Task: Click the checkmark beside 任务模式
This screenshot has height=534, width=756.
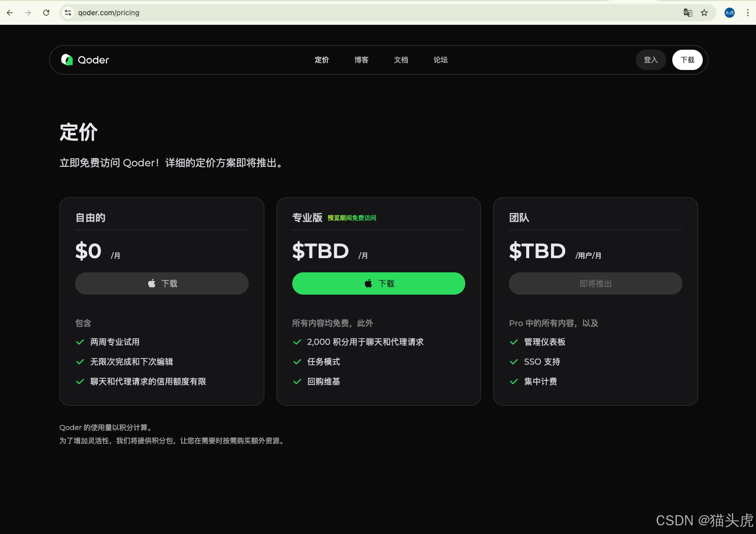Action: 297,362
